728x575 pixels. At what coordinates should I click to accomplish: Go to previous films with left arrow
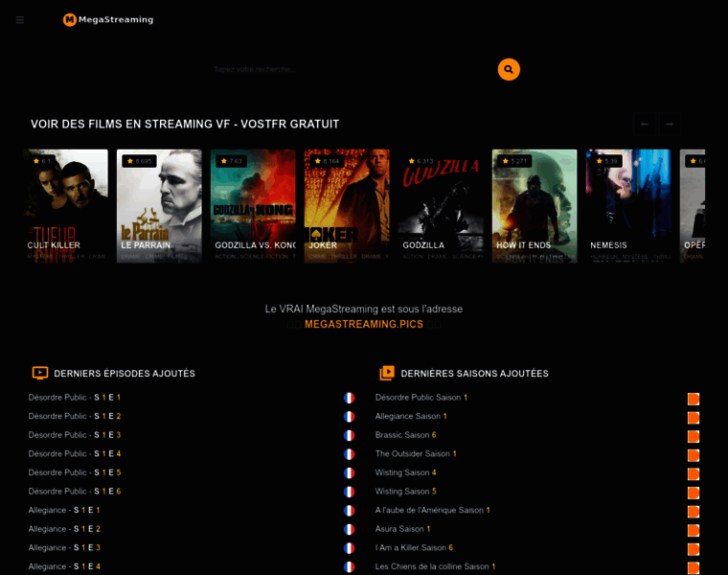click(645, 124)
